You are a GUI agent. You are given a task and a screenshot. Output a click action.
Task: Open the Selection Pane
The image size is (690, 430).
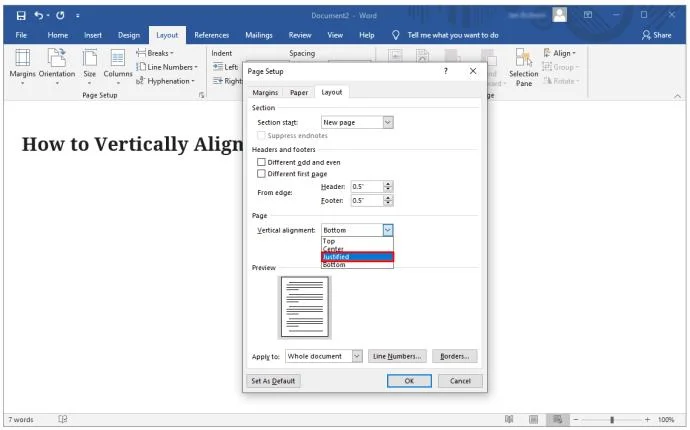click(x=524, y=67)
